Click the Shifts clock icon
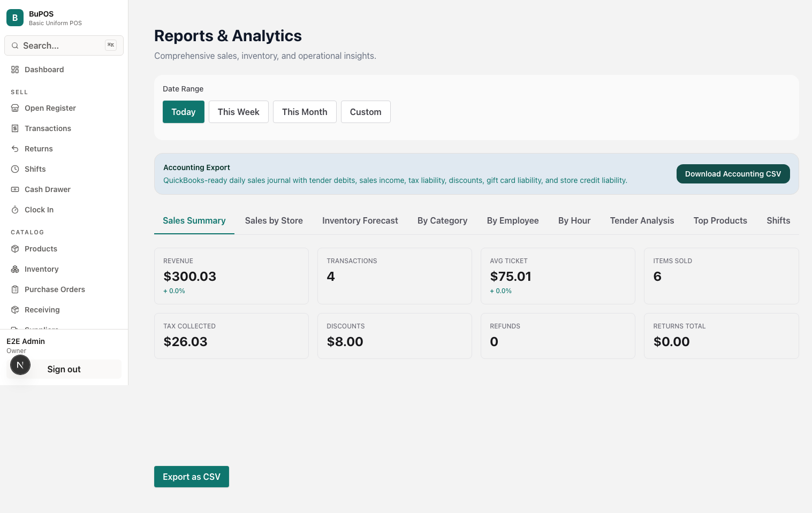Viewport: 812px width, 513px height. pos(15,169)
